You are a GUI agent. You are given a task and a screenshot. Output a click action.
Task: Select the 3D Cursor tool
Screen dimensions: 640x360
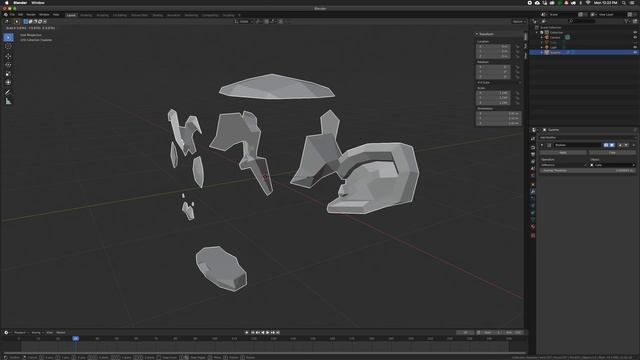tap(8, 47)
